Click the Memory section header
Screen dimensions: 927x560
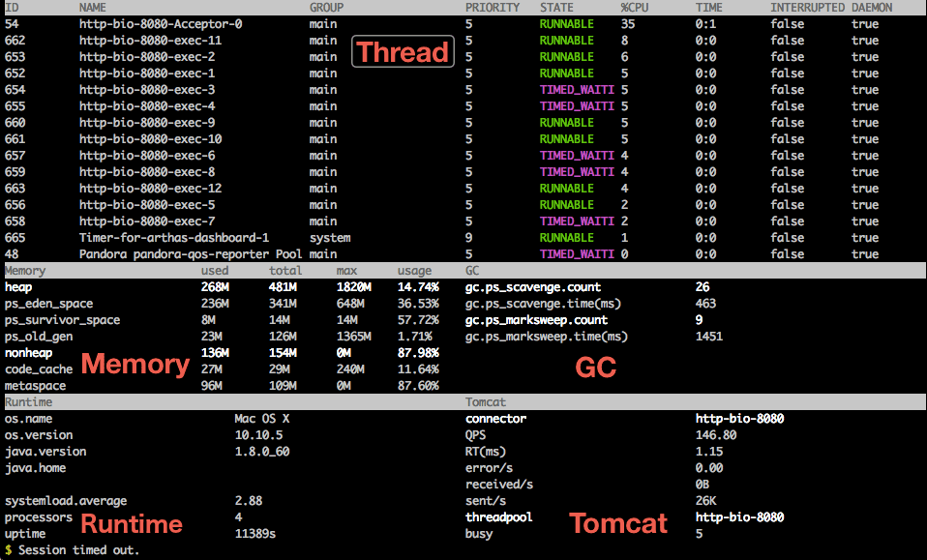click(25, 271)
